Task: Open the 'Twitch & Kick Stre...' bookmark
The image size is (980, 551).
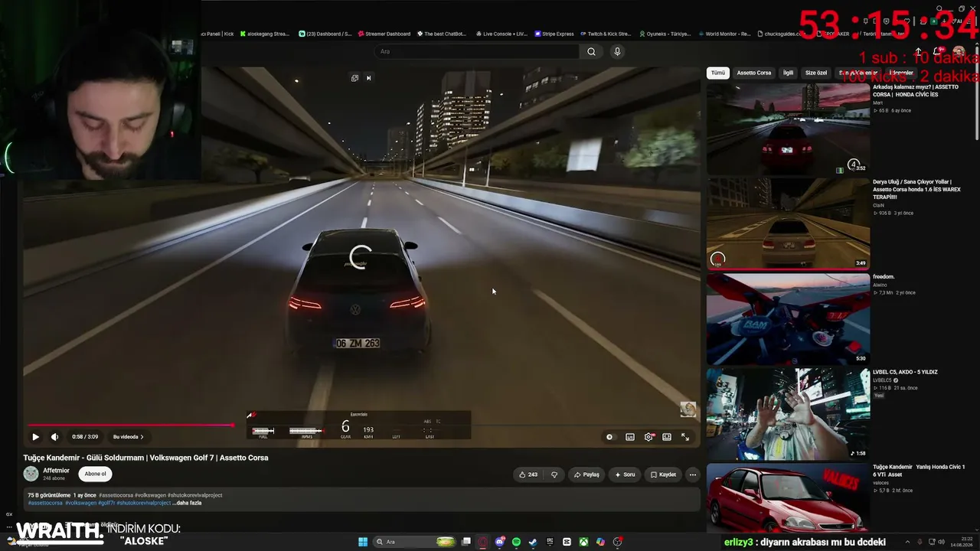Action: 606,34
